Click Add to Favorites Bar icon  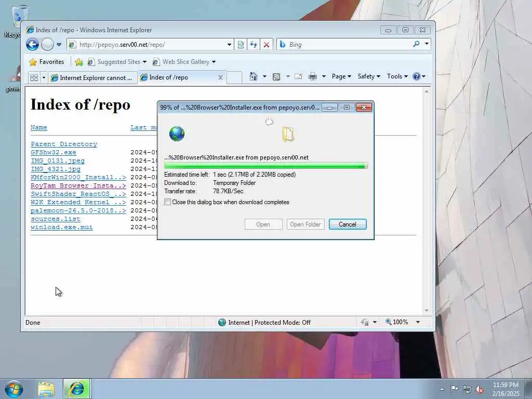[x=79, y=62]
